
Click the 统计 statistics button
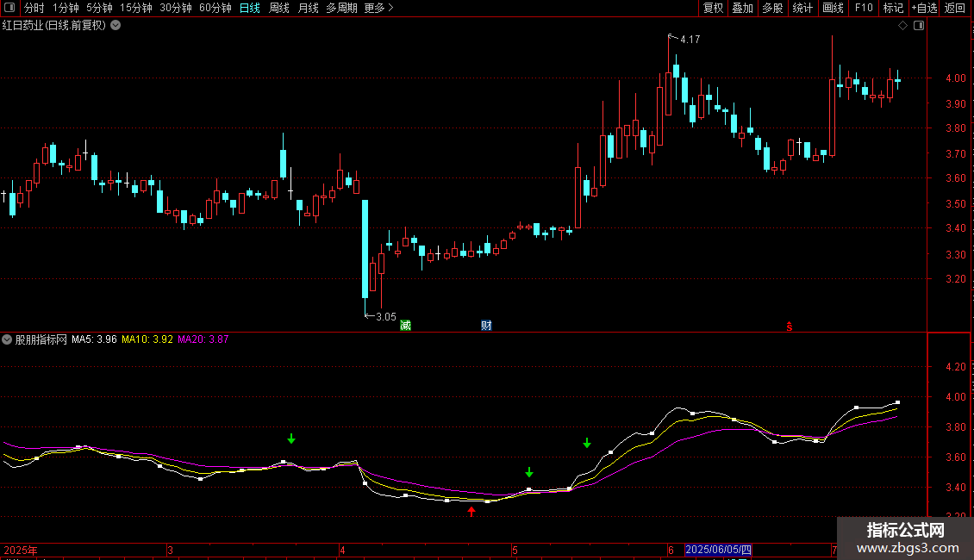802,8
